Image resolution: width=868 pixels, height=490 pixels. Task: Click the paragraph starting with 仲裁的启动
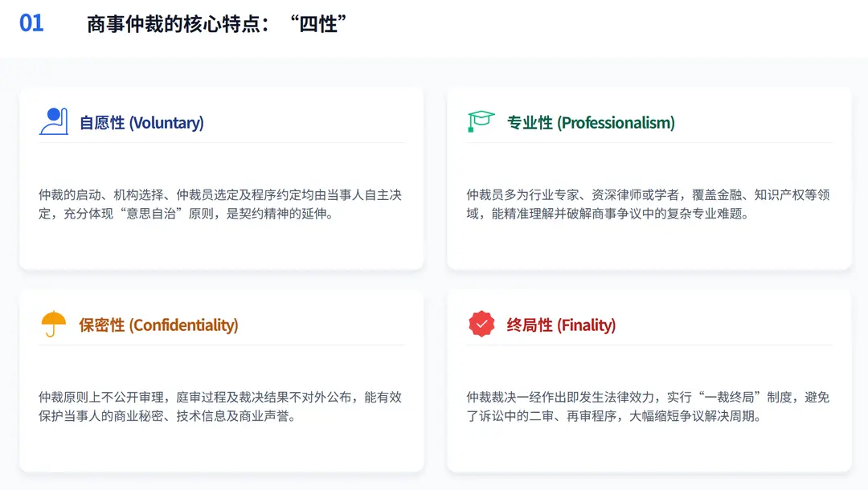[x=219, y=205]
